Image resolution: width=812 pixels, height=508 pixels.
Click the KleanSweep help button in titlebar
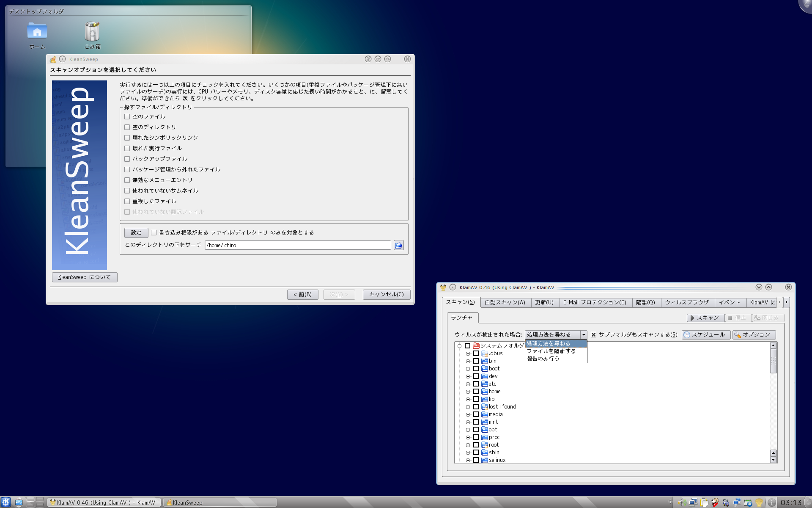click(x=368, y=59)
